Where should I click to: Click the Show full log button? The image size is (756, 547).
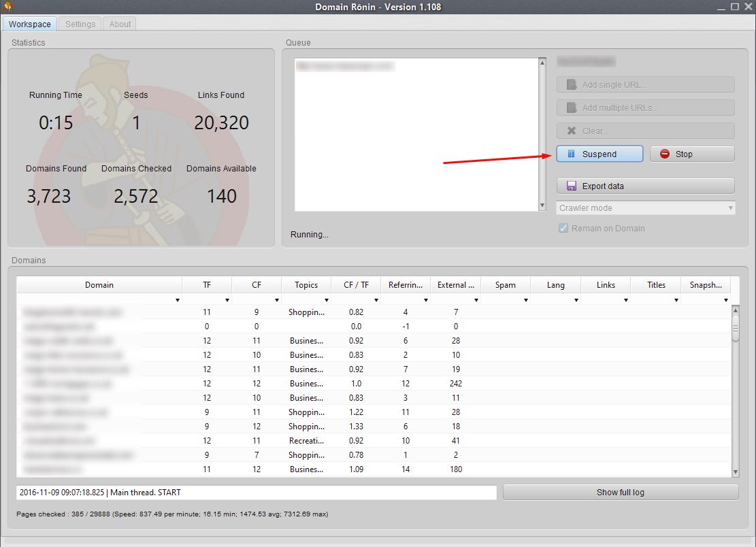point(621,492)
